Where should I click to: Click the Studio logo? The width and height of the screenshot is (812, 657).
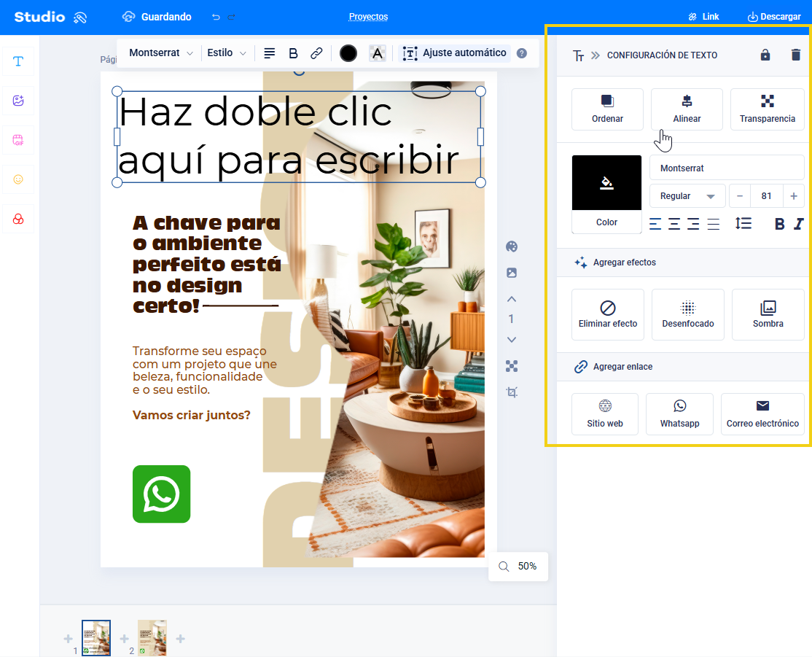[x=50, y=17]
